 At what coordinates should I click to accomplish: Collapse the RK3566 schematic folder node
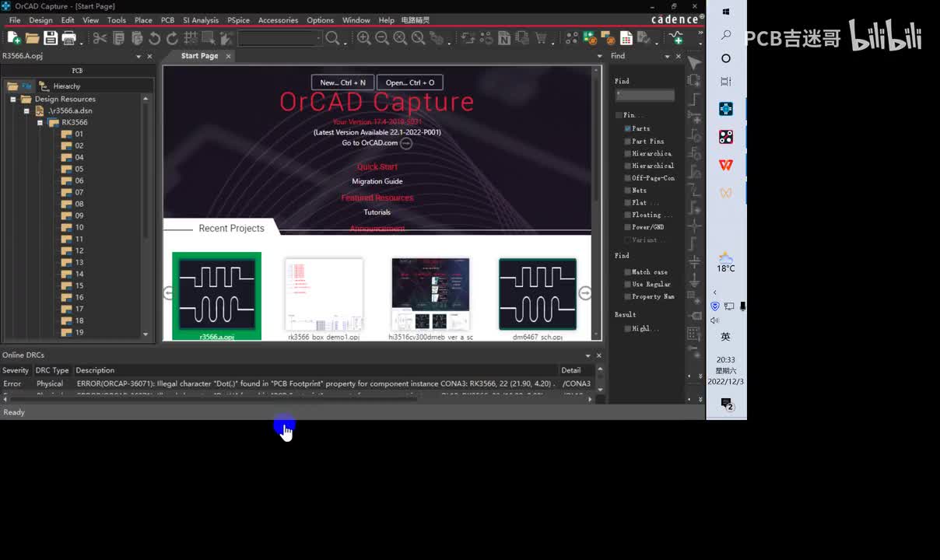pyautogui.click(x=40, y=122)
